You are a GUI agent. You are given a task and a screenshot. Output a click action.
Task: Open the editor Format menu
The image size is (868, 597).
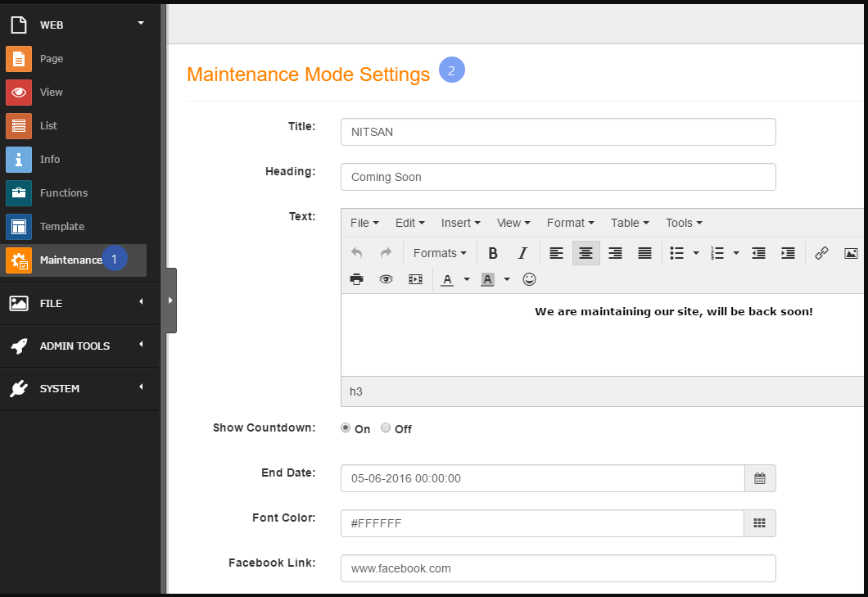571,223
